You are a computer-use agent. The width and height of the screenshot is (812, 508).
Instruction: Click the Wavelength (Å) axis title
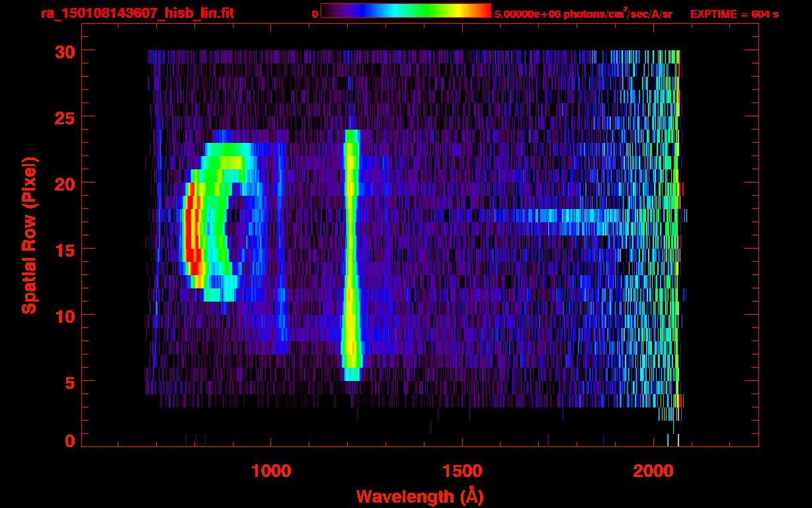pos(420,496)
